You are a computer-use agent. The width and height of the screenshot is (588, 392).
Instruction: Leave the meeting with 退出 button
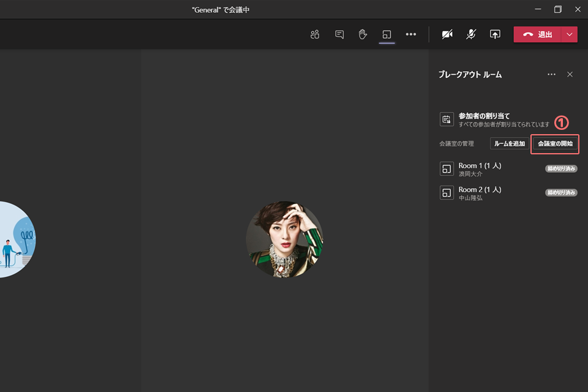tap(537, 34)
